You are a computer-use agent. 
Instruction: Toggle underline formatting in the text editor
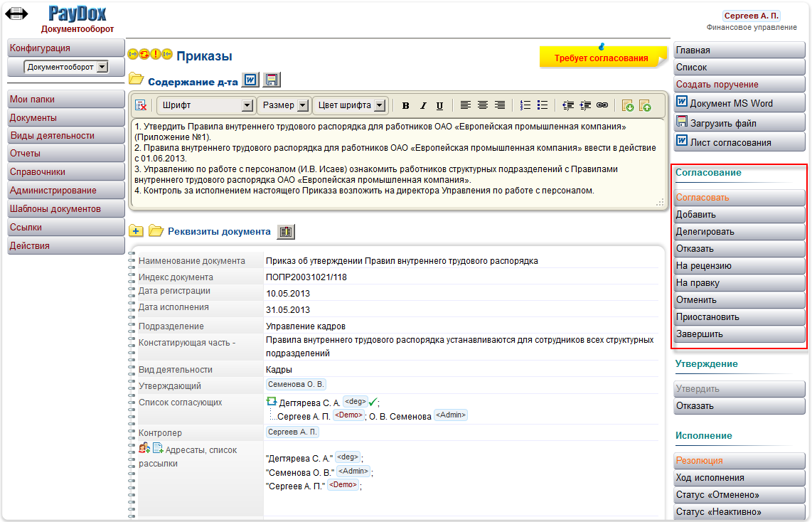click(439, 105)
